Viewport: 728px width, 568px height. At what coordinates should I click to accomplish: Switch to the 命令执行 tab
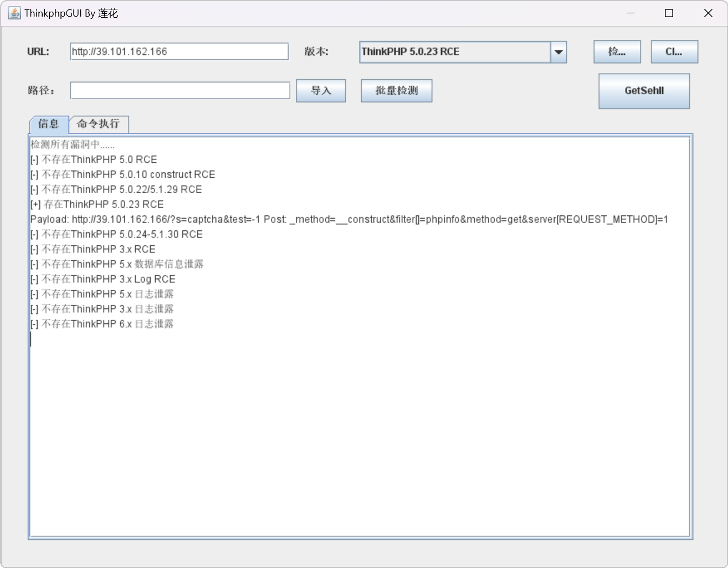click(99, 124)
